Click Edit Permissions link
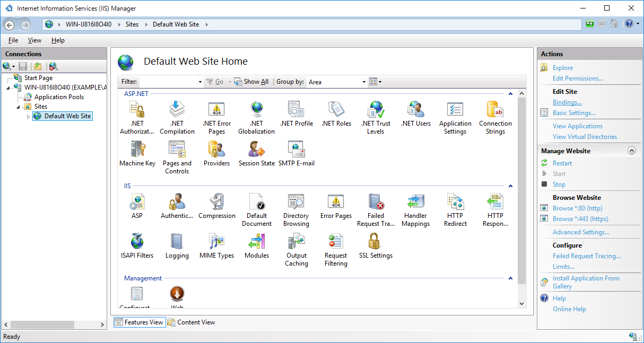Viewport: 644px width, 343px height. pos(578,78)
